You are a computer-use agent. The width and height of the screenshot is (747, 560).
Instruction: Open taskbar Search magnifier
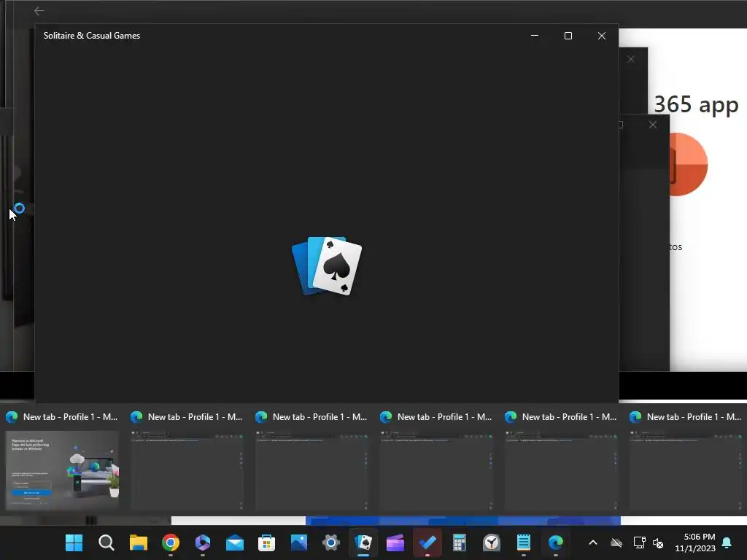[107, 542]
